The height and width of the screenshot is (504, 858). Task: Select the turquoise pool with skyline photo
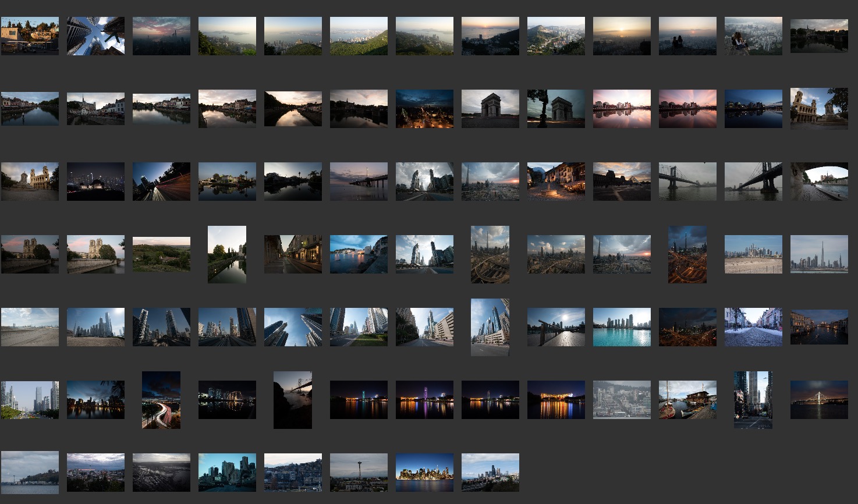pyautogui.click(x=622, y=327)
